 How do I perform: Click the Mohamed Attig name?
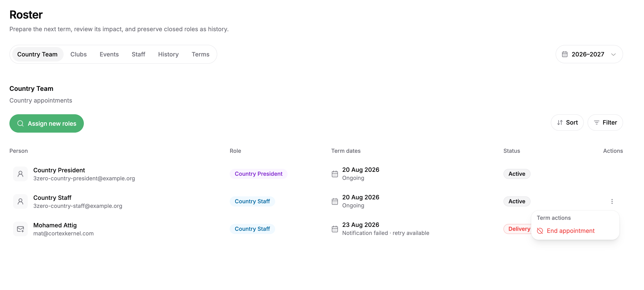55,225
